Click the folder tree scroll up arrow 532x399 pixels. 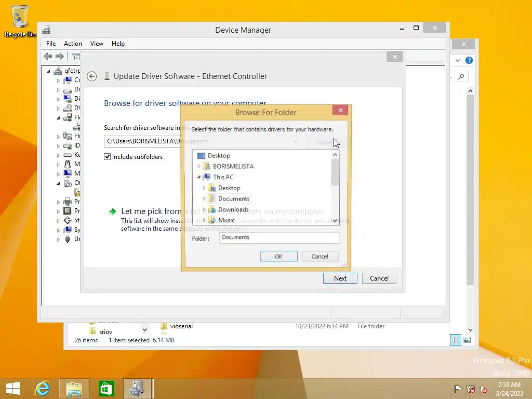[x=335, y=155]
